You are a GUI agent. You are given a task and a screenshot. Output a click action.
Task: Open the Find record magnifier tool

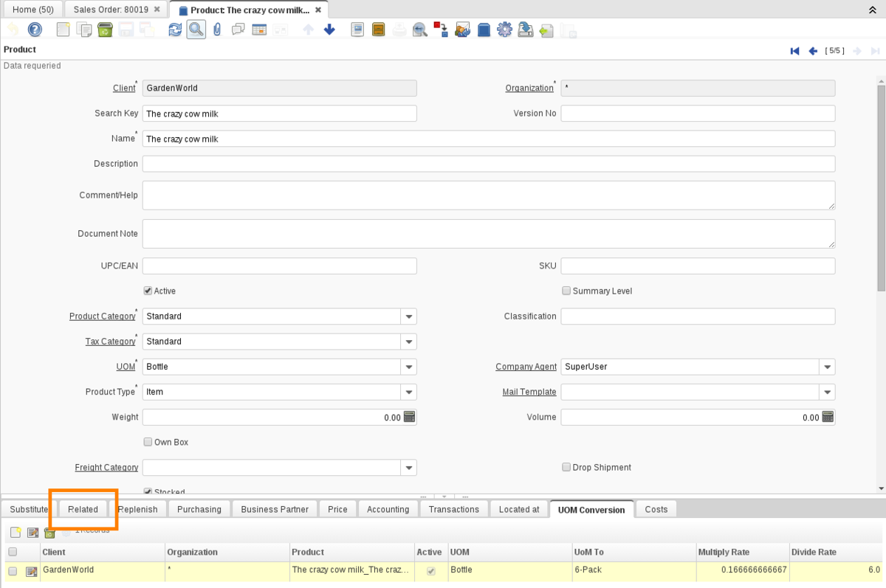196,30
